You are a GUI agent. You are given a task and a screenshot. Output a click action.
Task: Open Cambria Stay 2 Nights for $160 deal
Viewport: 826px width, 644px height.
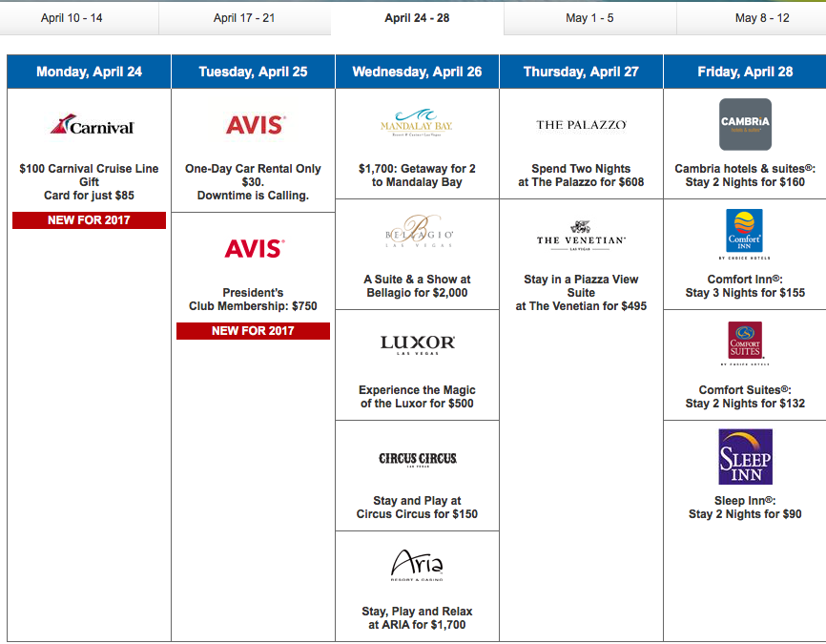(745, 176)
